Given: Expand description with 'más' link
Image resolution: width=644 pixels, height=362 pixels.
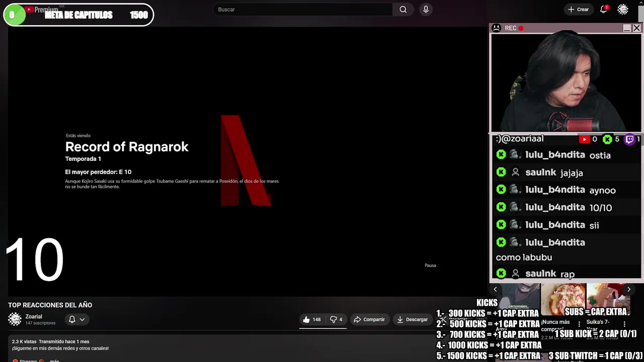Looking at the screenshot, I should (x=54, y=360).
